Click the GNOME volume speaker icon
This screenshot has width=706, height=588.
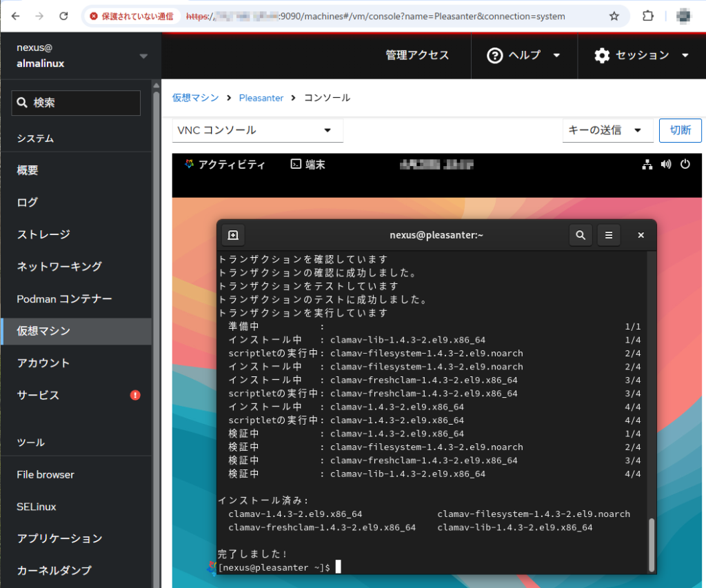click(666, 165)
